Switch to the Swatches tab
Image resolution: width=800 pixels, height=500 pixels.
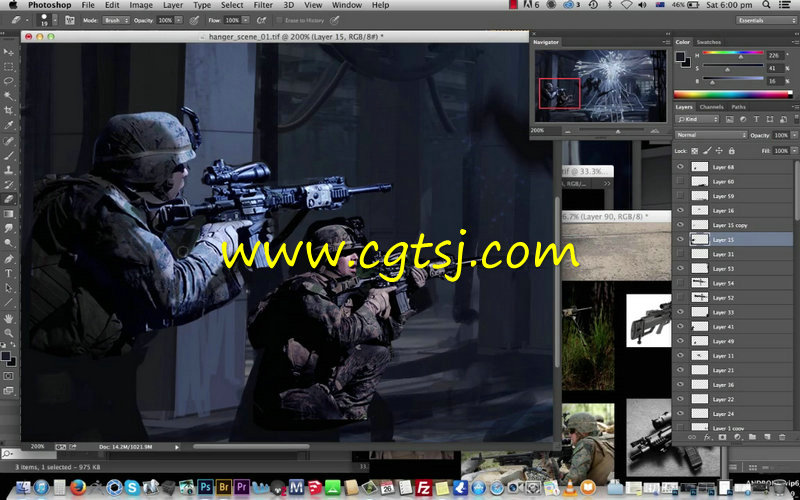[709, 42]
